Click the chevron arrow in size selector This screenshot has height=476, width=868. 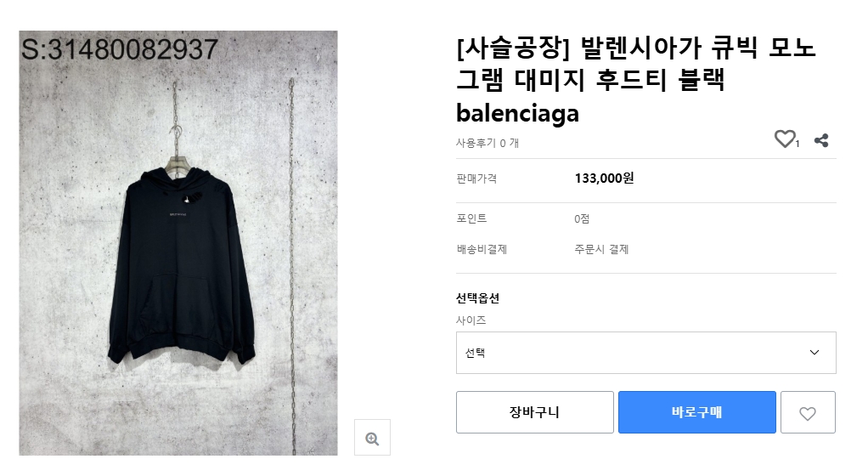pyautogui.click(x=814, y=353)
